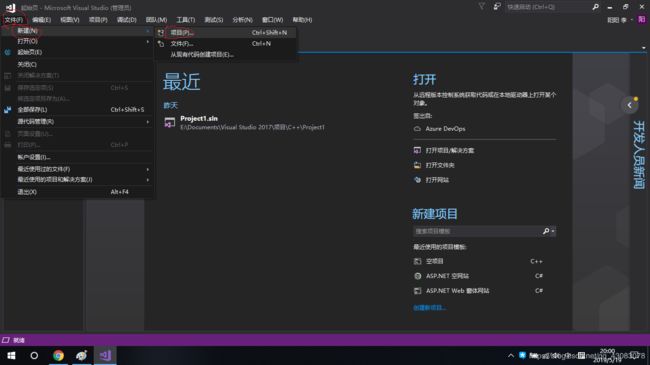Click the taskbar clock and date
The height and width of the screenshot is (365, 650).
607,355
